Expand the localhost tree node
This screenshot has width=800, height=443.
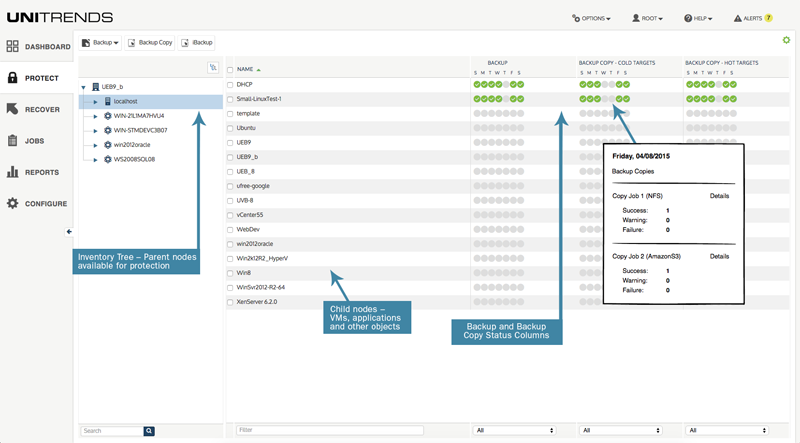click(x=95, y=102)
